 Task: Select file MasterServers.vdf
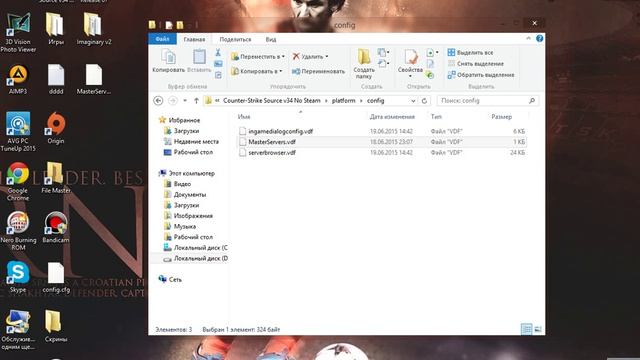click(272, 142)
